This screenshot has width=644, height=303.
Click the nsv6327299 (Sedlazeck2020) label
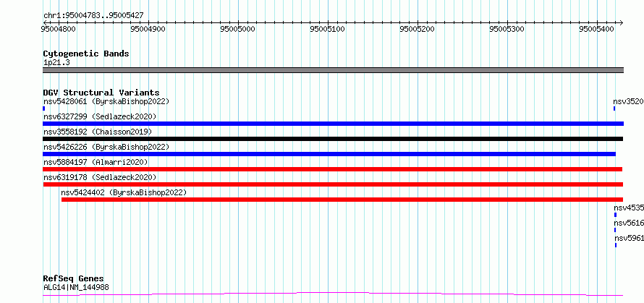(x=100, y=116)
